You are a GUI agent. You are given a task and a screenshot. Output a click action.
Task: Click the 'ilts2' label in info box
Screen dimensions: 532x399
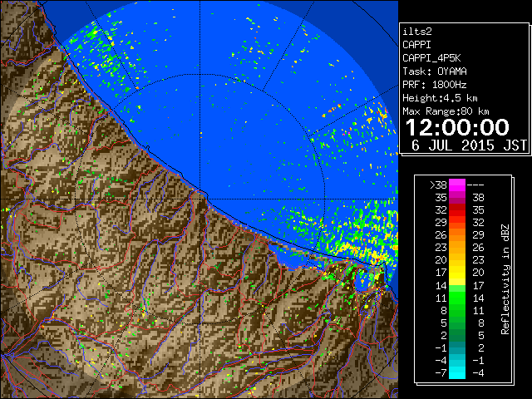tap(417, 32)
